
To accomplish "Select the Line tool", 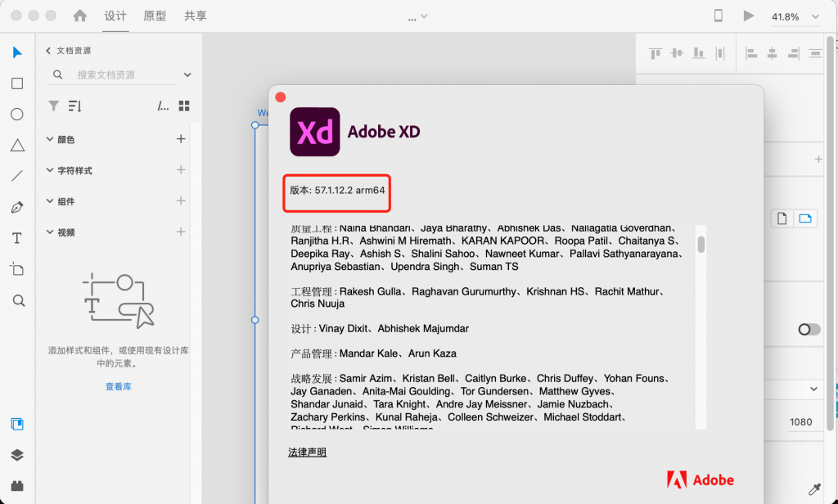I will (16, 177).
